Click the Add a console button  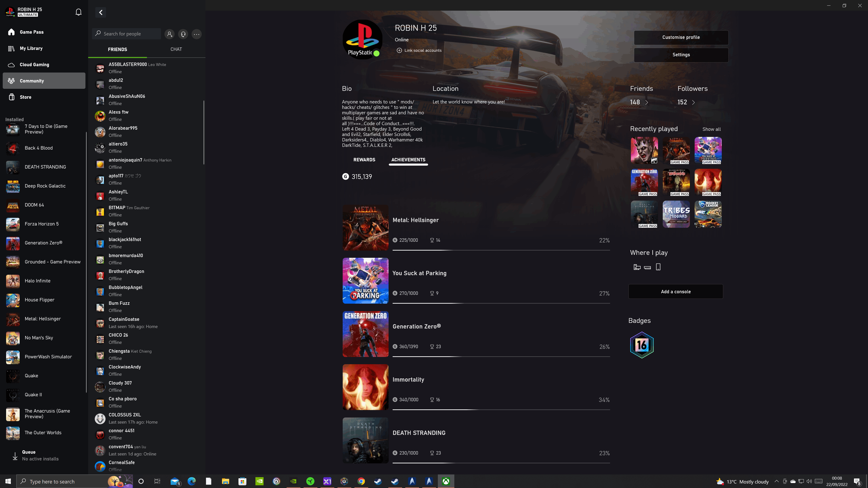(676, 292)
